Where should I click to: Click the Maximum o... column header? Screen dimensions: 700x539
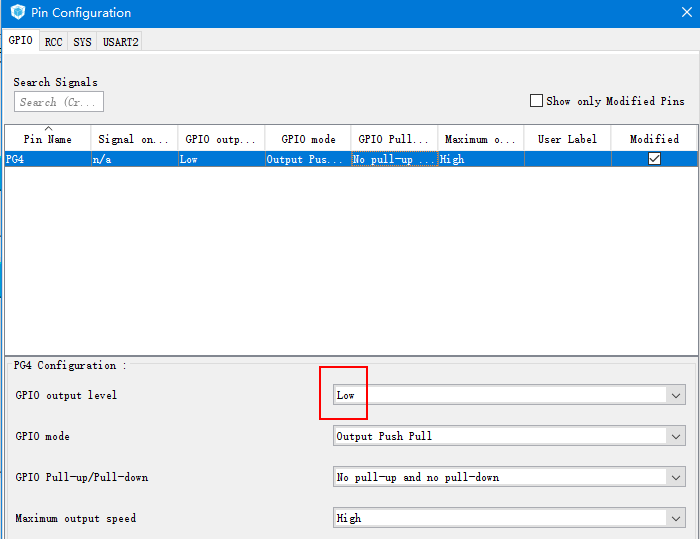(481, 139)
